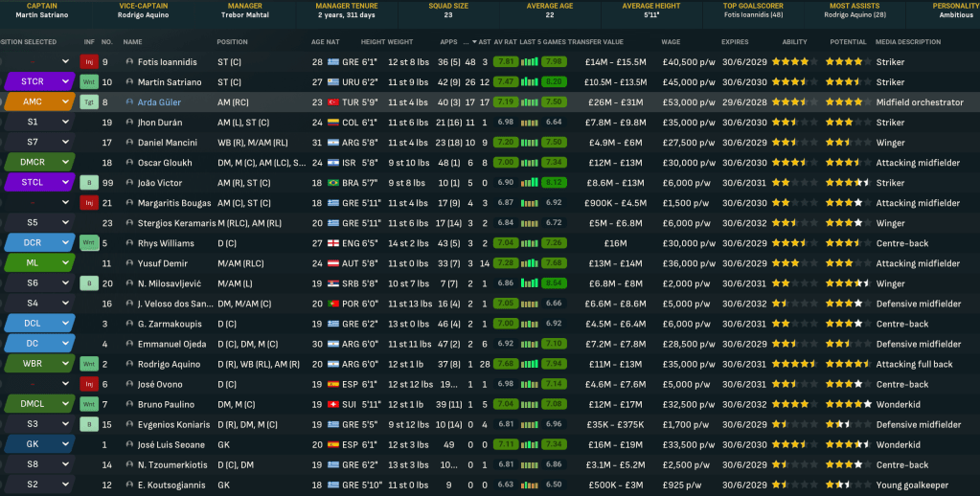Open the GK position dropdown for José Luis Seoane
980x496 pixels.
click(x=65, y=444)
